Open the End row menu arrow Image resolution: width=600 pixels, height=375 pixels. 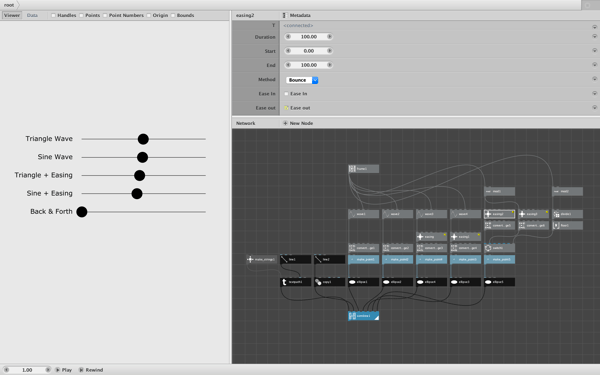coord(595,65)
